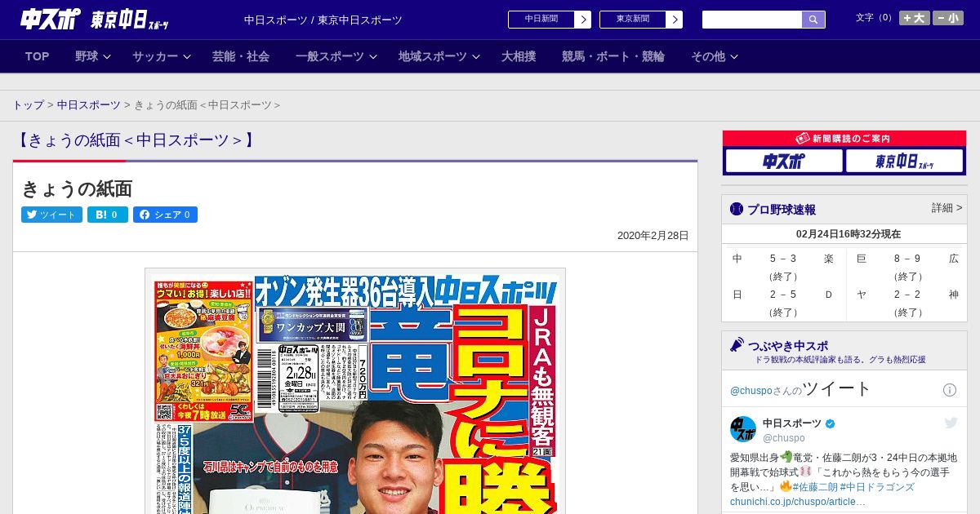Open the newspaper front page image
Viewport: 980px width, 514px height.
355,392
